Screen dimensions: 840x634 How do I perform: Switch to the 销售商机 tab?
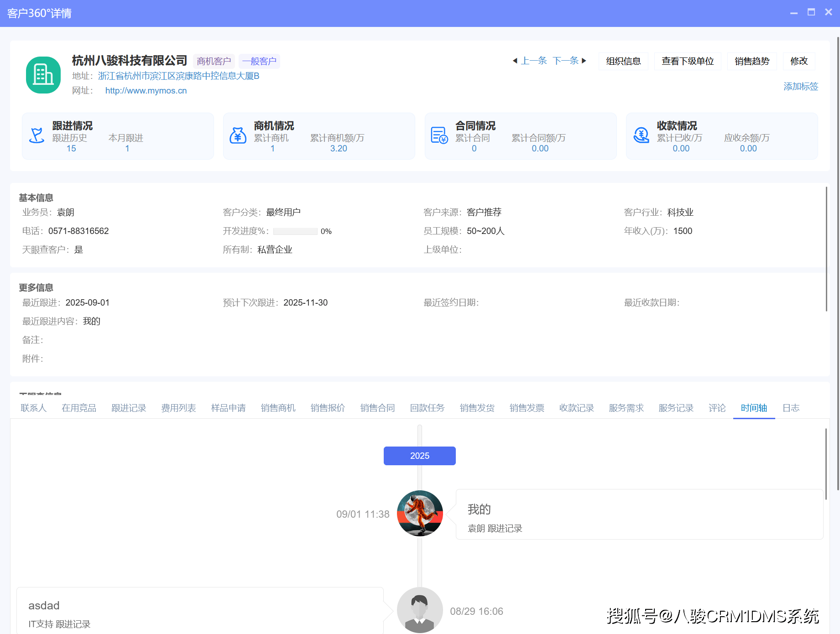[278, 408]
